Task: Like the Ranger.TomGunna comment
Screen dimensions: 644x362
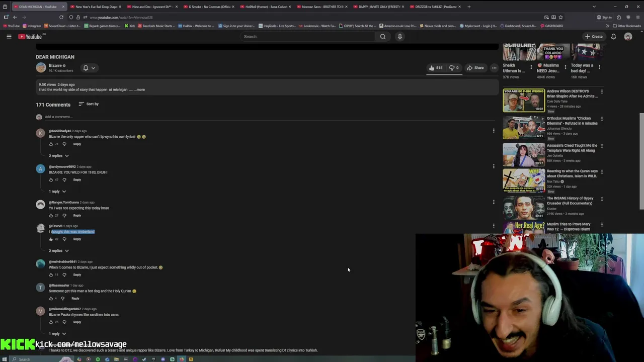Action: click(x=51, y=215)
